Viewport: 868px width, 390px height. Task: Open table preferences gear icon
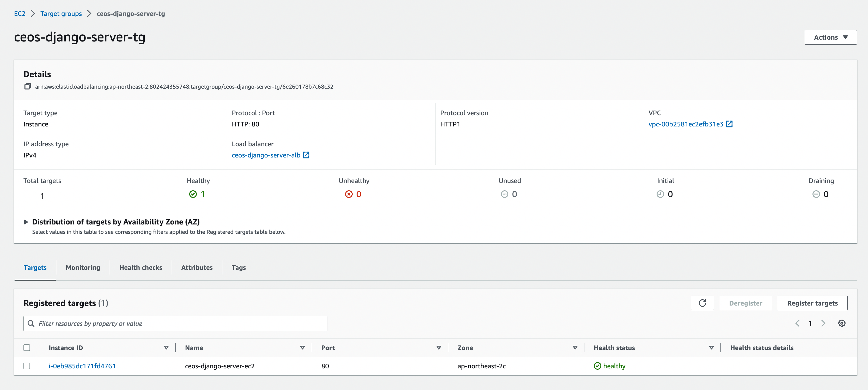point(842,323)
